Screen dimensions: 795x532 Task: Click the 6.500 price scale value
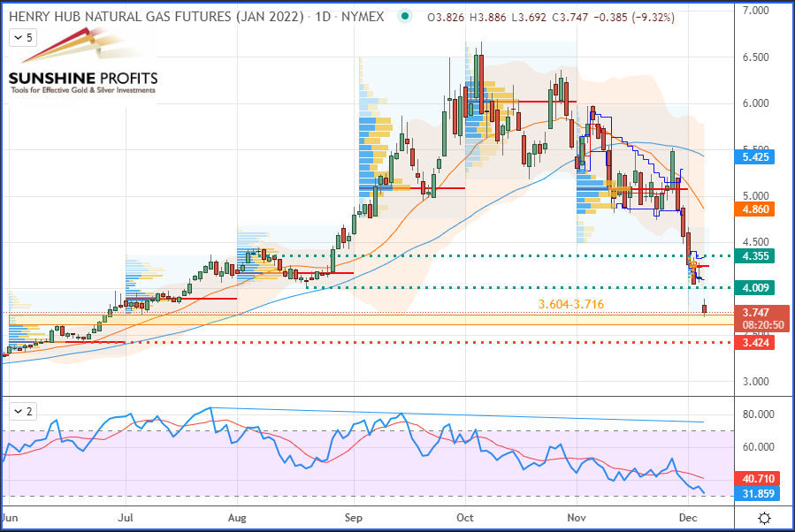tap(755, 57)
